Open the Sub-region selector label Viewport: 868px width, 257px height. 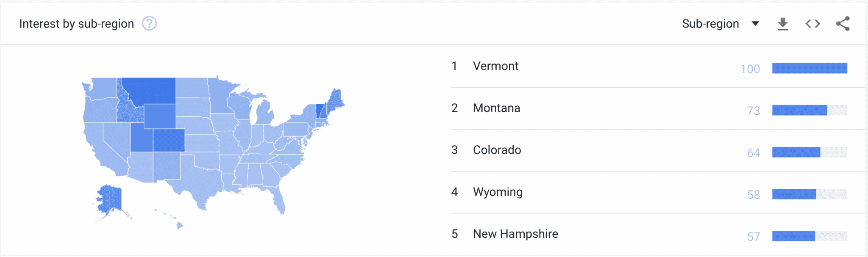pos(710,24)
